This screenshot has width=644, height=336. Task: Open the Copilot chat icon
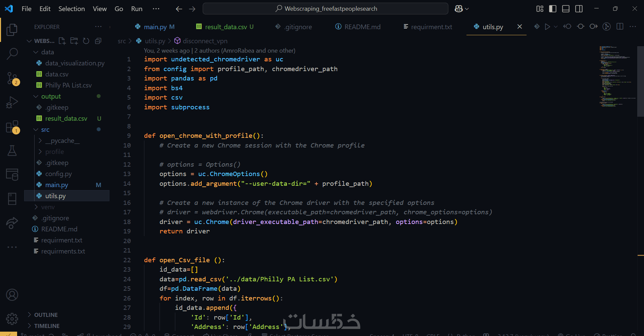(x=459, y=9)
